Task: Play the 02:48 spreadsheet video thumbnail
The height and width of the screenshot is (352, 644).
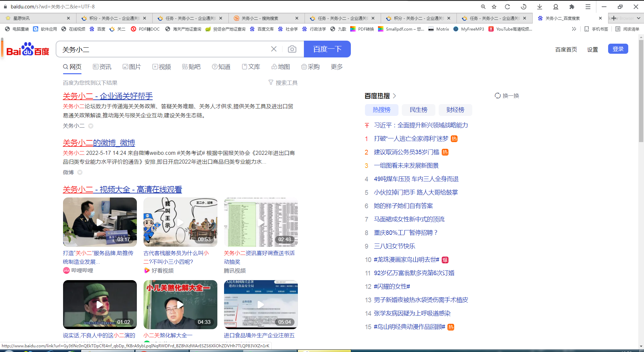Action: [x=261, y=222]
